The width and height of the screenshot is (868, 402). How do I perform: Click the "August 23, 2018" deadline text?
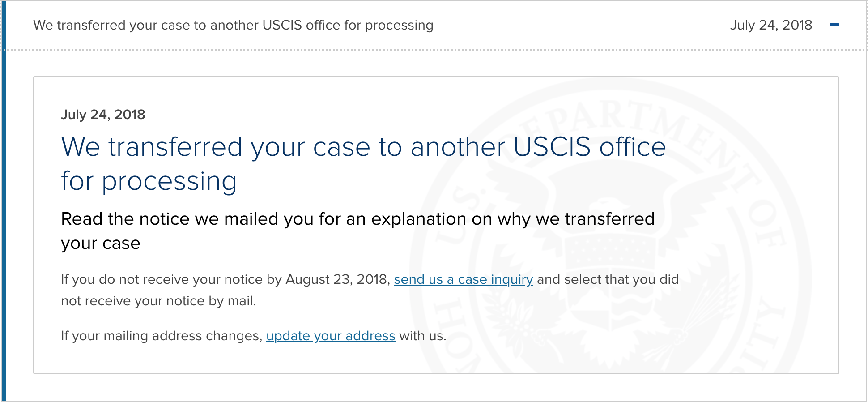[x=338, y=279]
